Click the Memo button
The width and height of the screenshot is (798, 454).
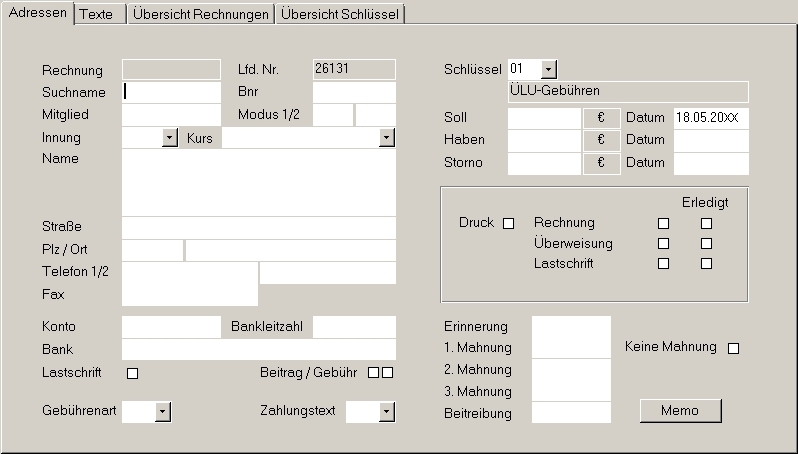680,411
